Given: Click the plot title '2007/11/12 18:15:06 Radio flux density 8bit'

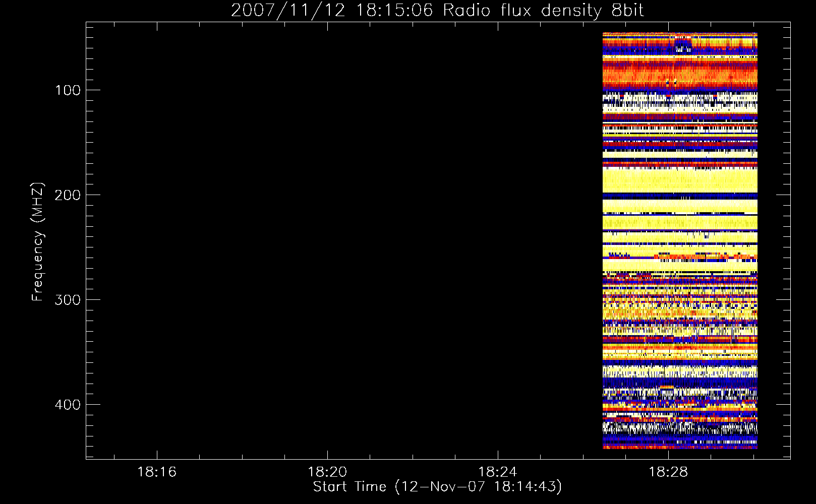Looking at the screenshot, I should [438, 10].
